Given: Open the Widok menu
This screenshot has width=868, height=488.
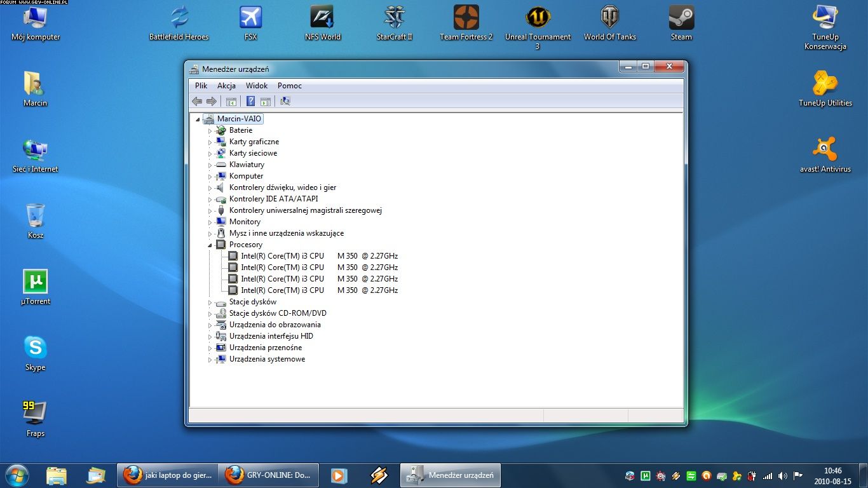Looking at the screenshot, I should pos(257,86).
